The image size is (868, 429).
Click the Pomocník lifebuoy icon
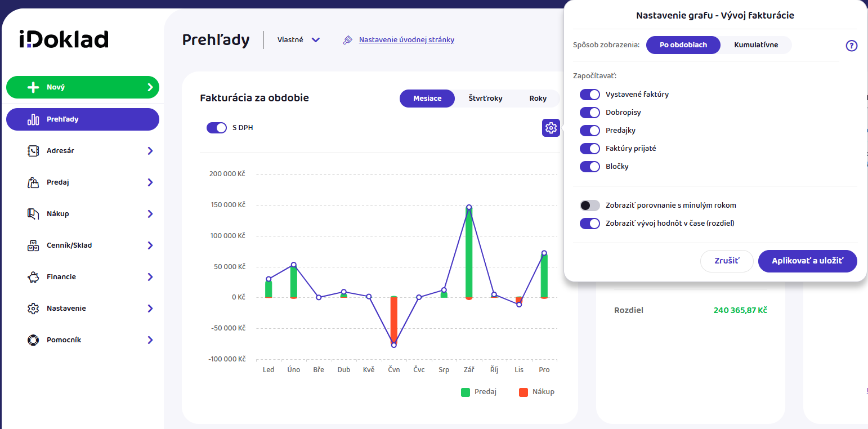coord(33,340)
